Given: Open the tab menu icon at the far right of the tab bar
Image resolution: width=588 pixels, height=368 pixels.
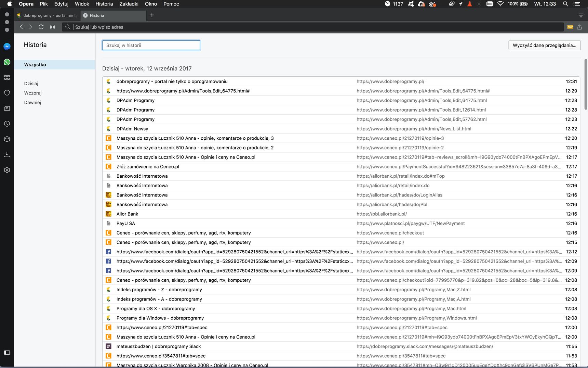Looking at the screenshot, I should click(580, 15).
